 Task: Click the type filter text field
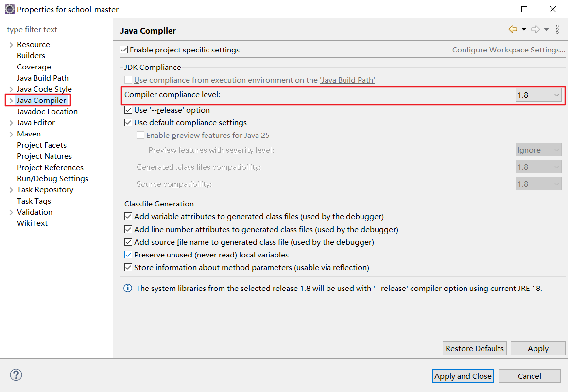pos(55,30)
